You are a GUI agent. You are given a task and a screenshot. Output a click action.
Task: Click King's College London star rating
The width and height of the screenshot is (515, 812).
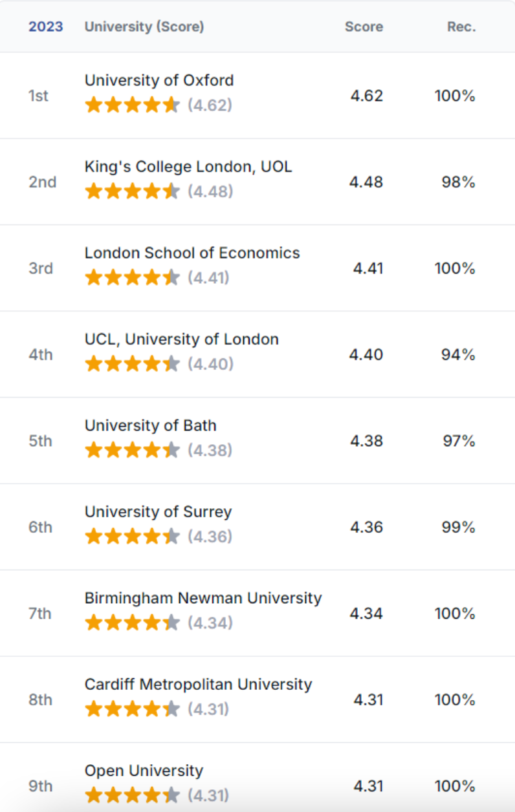(x=132, y=191)
